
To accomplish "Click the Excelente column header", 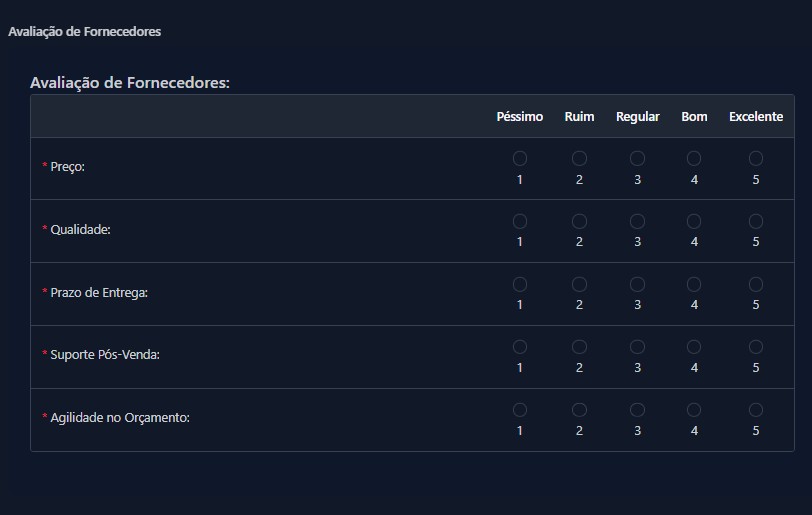I will click(756, 117).
